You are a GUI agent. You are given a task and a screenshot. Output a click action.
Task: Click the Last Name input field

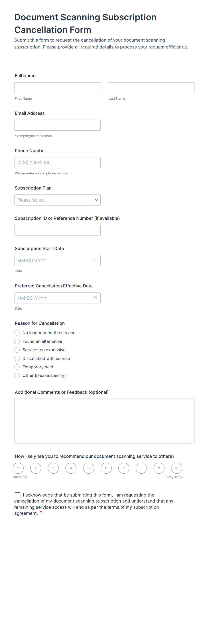pyautogui.click(x=151, y=88)
